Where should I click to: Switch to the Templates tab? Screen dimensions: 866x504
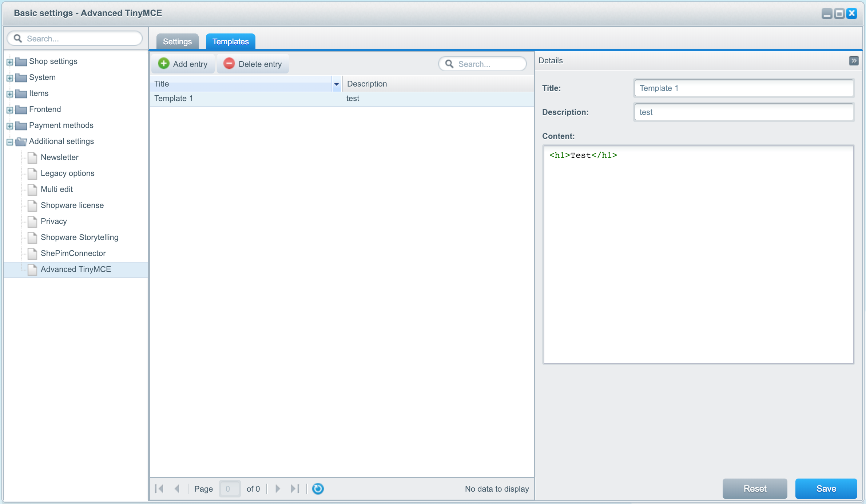tap(231, 41)
